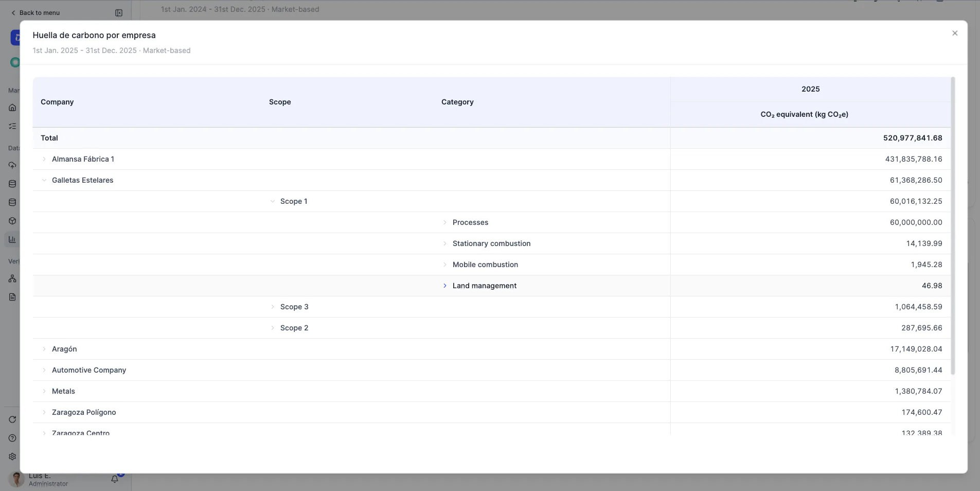Screen dimensions: 980x491
Task: Open the bar chart dashboard icon
Action: click(x=12, y=239)
